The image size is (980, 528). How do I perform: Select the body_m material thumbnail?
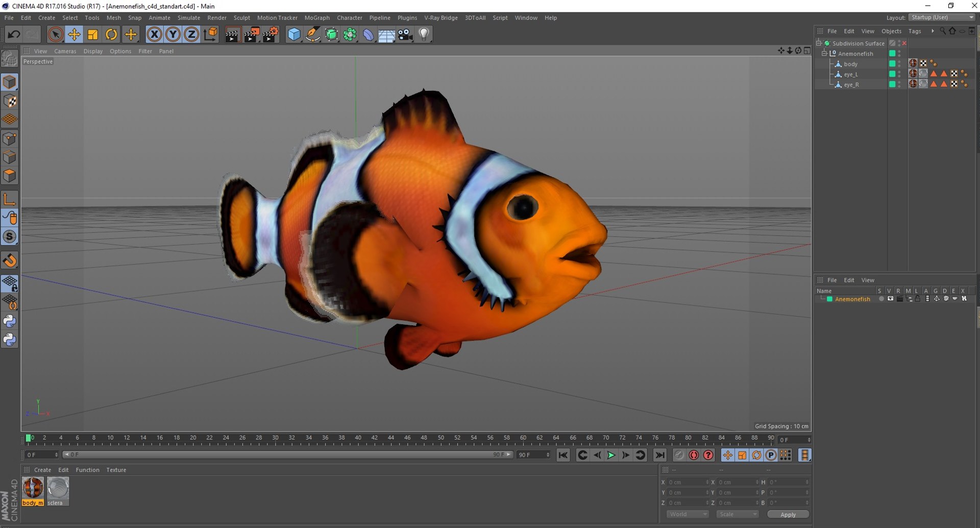click(33, 491)
